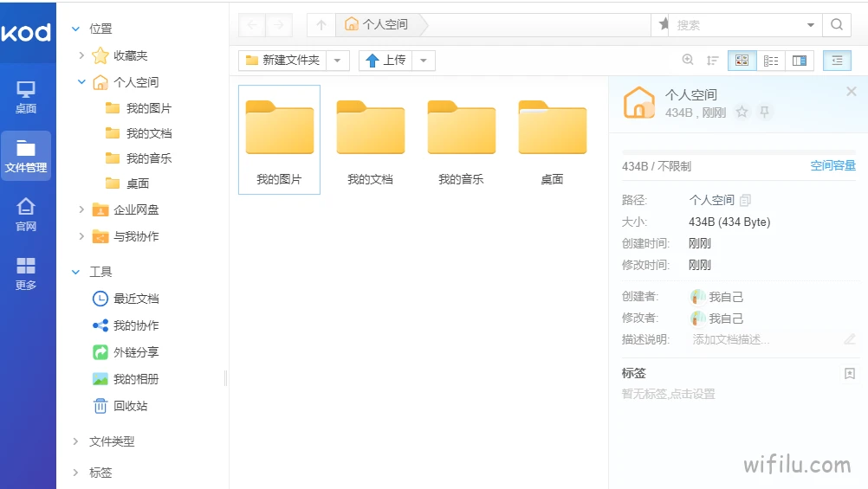Expand the 收藏夹 tree node

click(81, 55)
